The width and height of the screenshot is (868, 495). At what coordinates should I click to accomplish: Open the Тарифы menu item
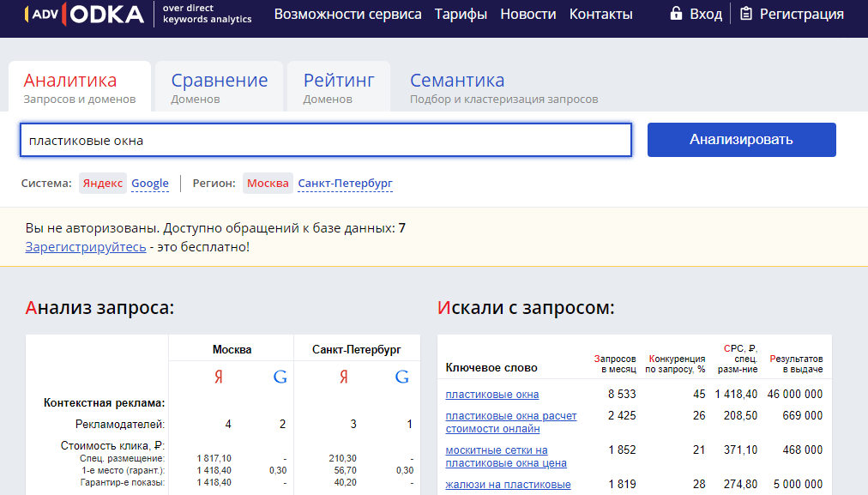click(x=461, y=14)
